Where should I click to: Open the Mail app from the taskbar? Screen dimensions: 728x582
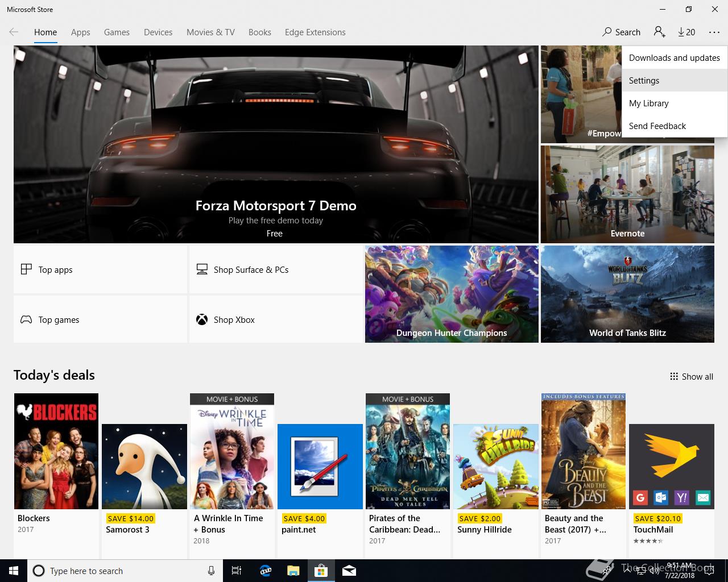coord(349,571)
